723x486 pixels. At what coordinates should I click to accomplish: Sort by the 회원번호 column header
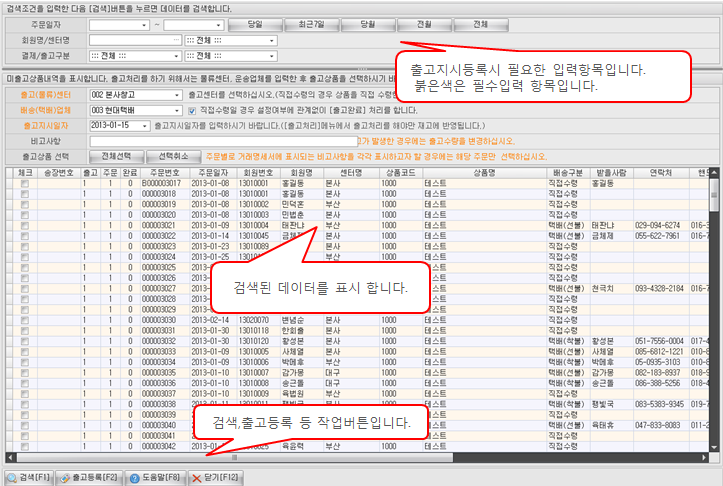[x=258, y=173]
